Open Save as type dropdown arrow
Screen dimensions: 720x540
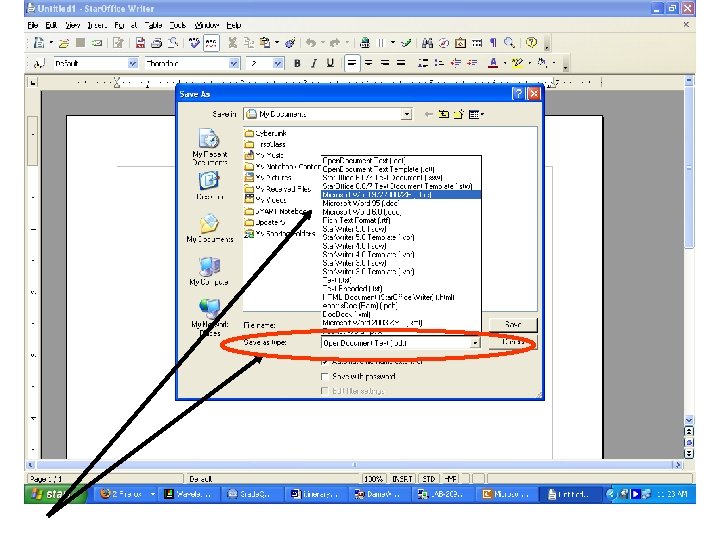[x=475, y=343]
